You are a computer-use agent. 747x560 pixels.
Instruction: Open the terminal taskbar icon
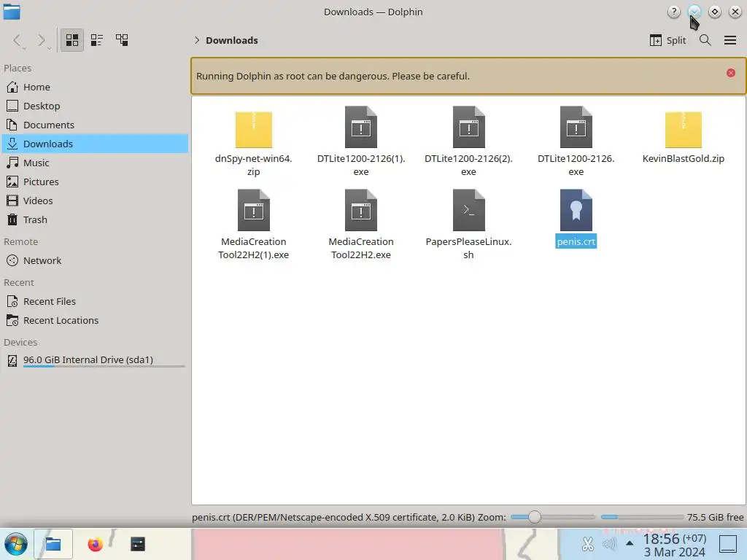(138, 544)
